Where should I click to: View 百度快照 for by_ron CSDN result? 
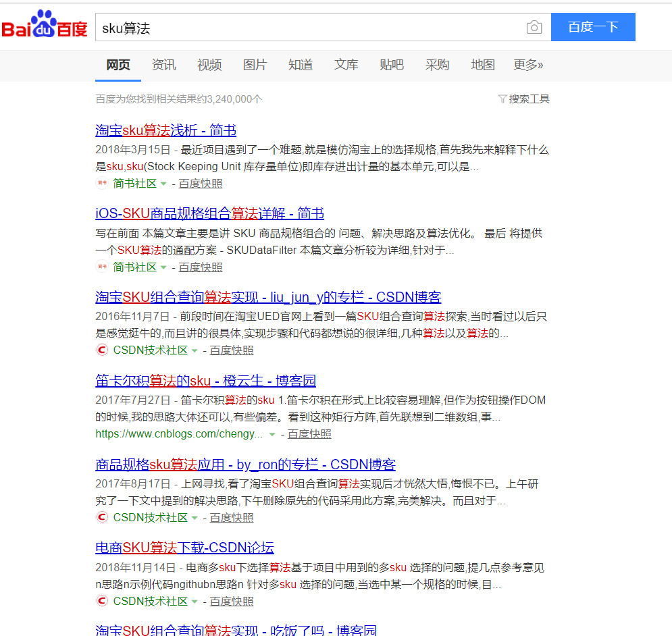[x=232, y=517]
